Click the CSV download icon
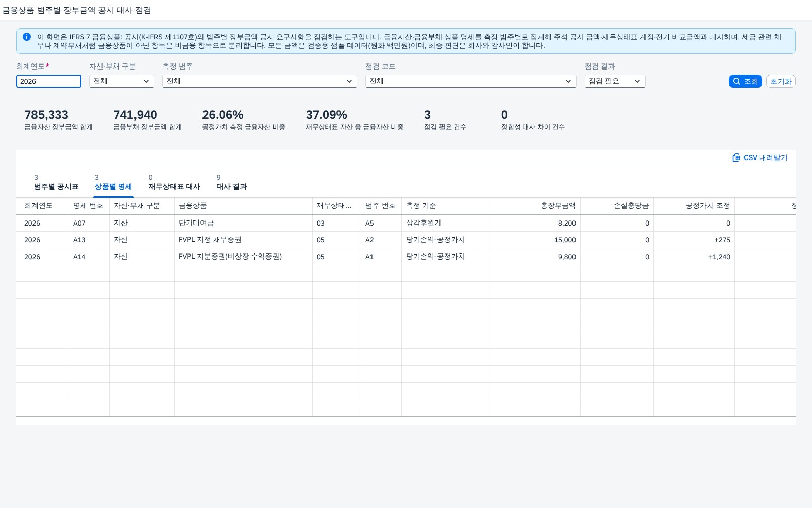 point(736,157)
